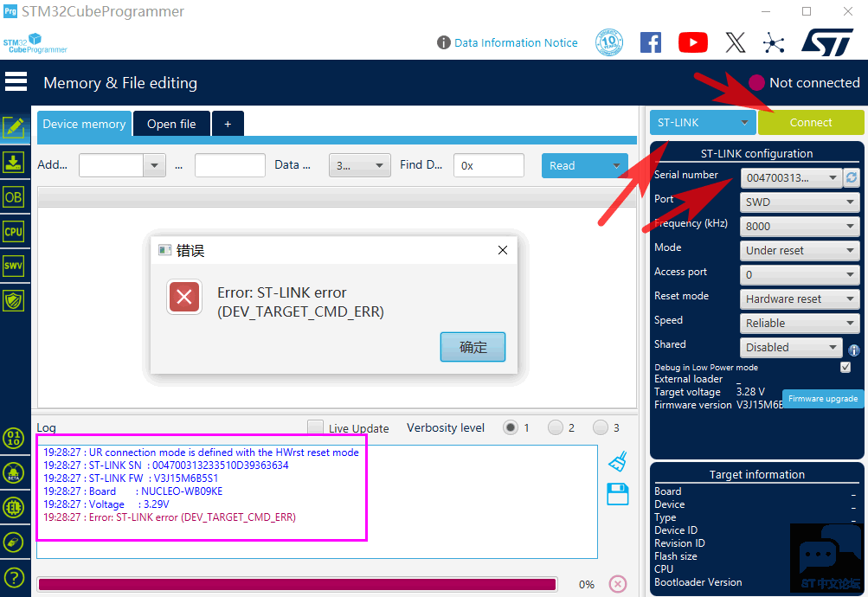The height and width of the screenshot is (597, 868).
Task: Open the register 01/10 sidebar icon
Action: [14, 438]
